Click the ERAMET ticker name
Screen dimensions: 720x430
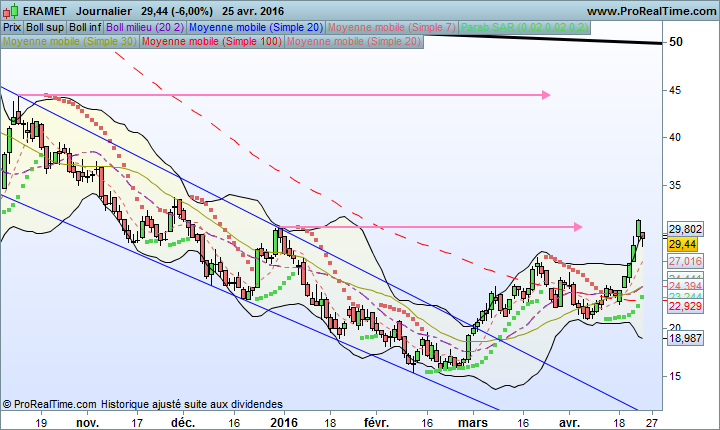click(45, 11)
